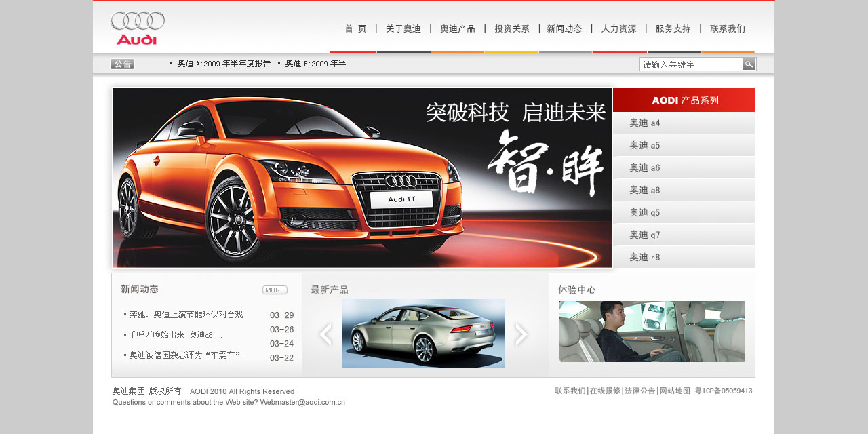Click the search magnifier button

click(749, 64)
